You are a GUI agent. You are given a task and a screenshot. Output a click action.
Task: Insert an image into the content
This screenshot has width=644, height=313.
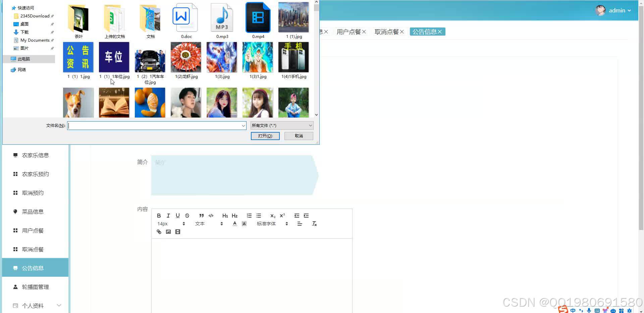(x=168, y=232)
